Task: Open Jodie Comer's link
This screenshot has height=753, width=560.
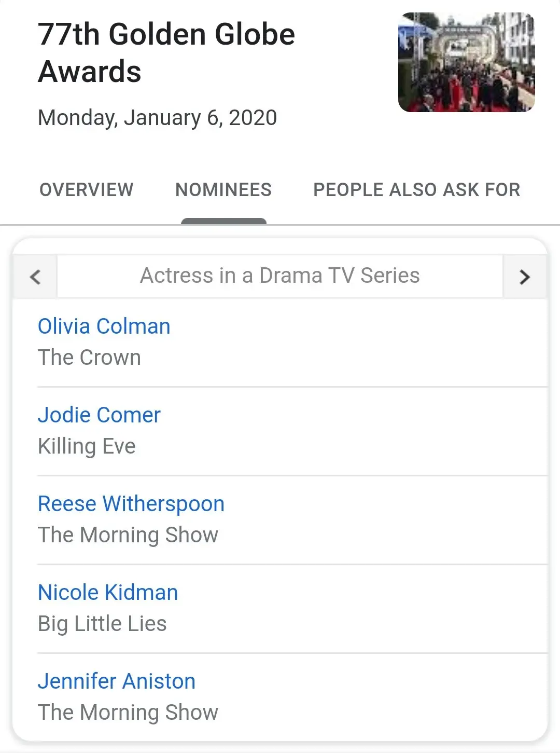Action: pyautogui.click(x=99, y=415)
